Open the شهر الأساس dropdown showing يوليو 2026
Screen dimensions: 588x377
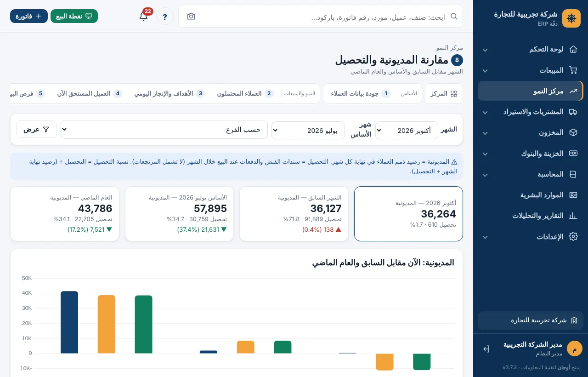tap(308, 130)
